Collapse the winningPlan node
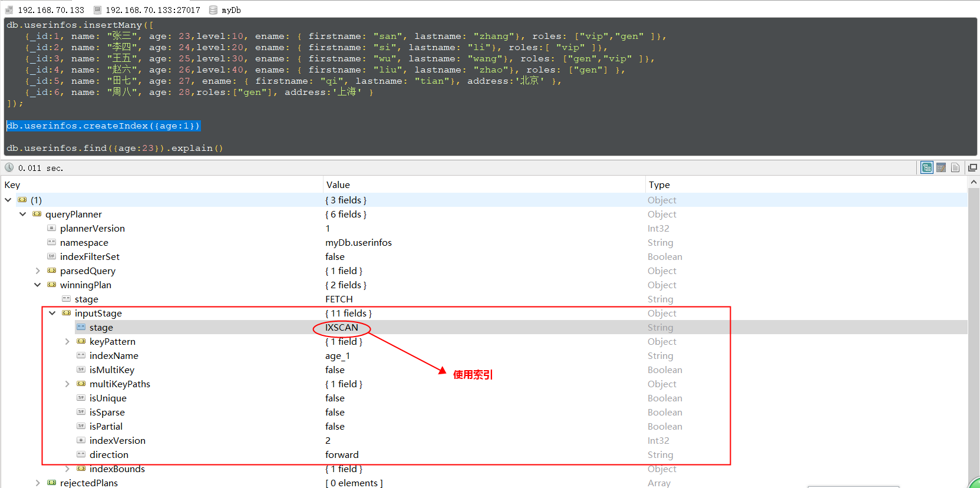 click(38, 285)
